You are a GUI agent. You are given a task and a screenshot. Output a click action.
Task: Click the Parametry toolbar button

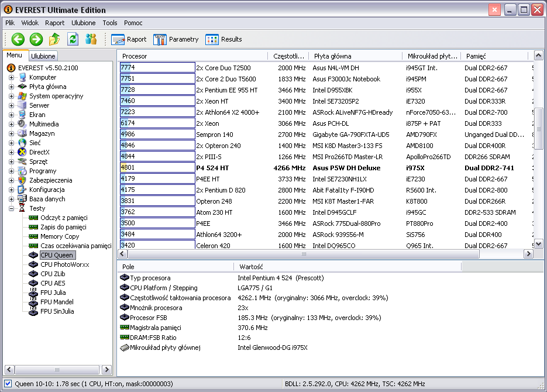coord(176,39)
